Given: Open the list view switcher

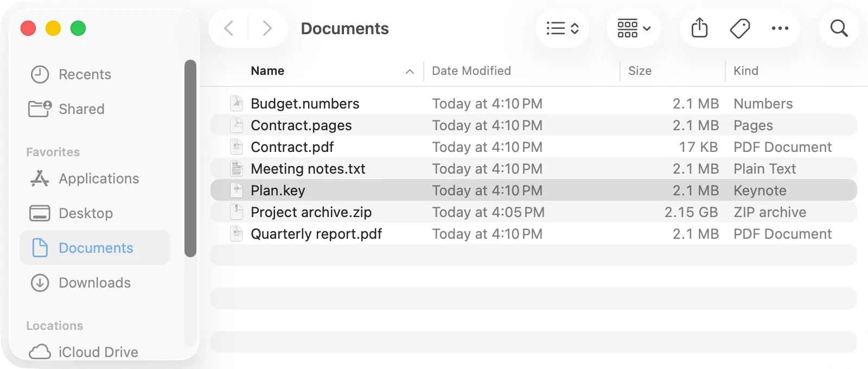Looking at the screenshot, I should (563, 28).
